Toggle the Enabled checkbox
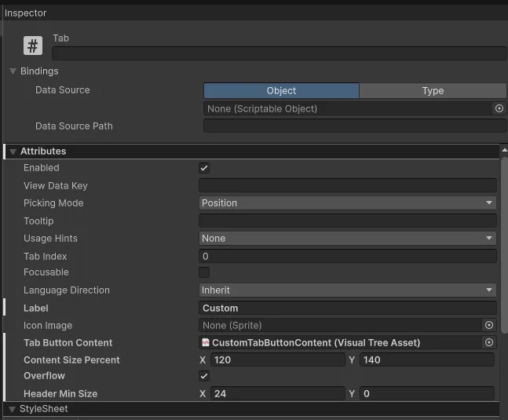The image size is (508, 420). tap(204, 168)
